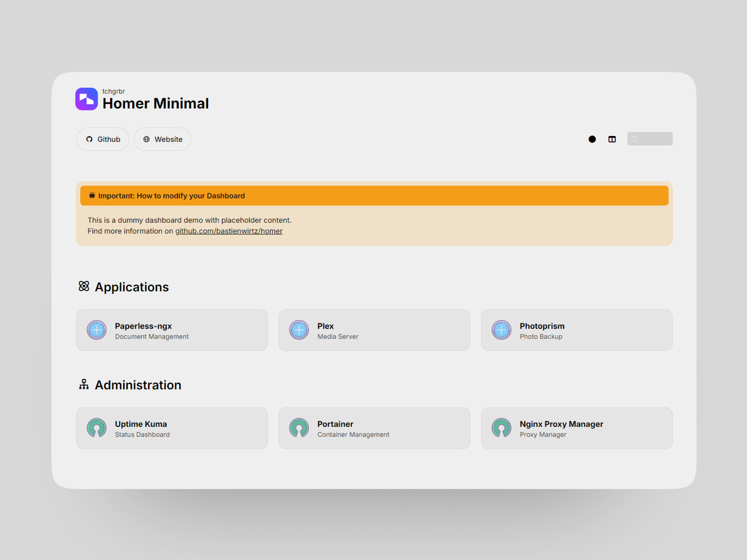This screenshot has height=560, width=747.
Task: Open Portainer Container Management card
Action: (374, 428)
